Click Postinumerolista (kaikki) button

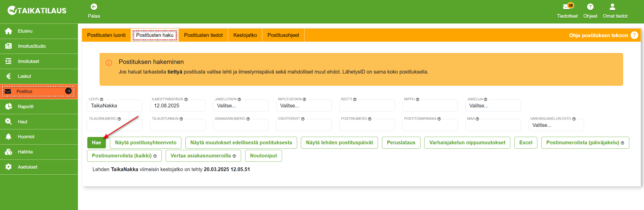click(x=124, y=156)
